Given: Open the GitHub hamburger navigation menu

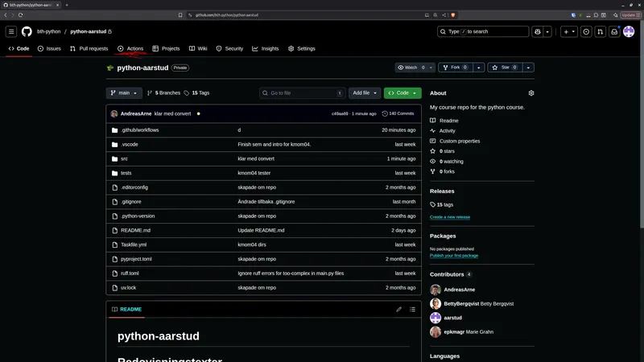Looking at the screenshot, I should point(11,31).
